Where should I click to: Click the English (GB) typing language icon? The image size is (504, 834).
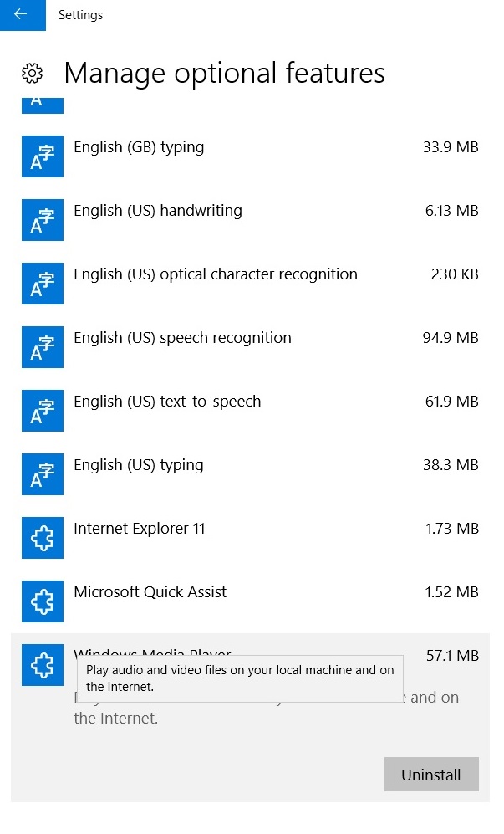click(43, 156)
